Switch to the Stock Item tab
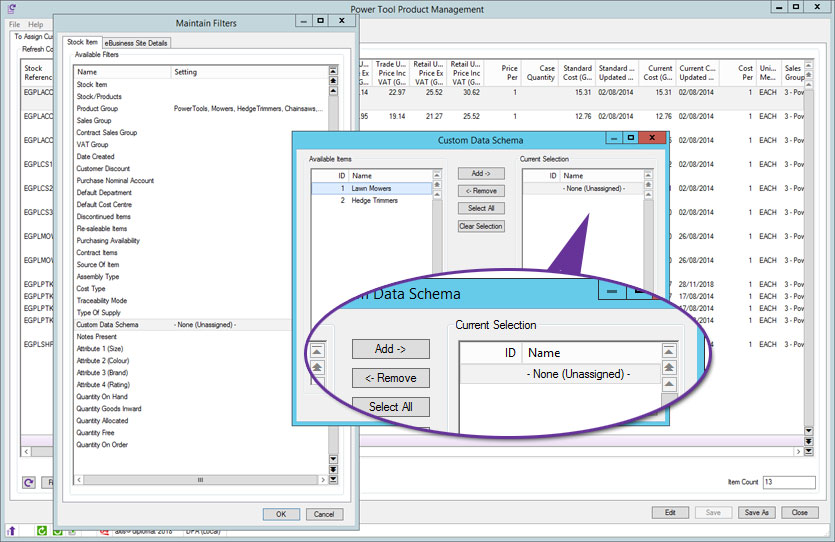The height and width of the screenshot is (542, 835). tap(83, 42)
